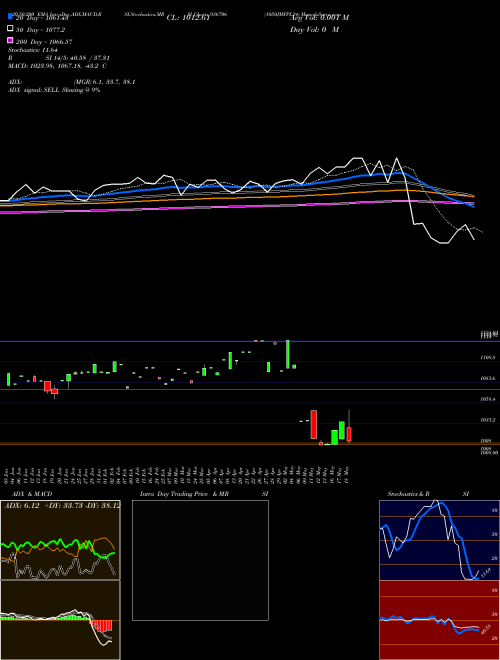The width and height of the screenshot is (500, 660).
Task: Open the red RSI chart panel
Action: [439, 620]
